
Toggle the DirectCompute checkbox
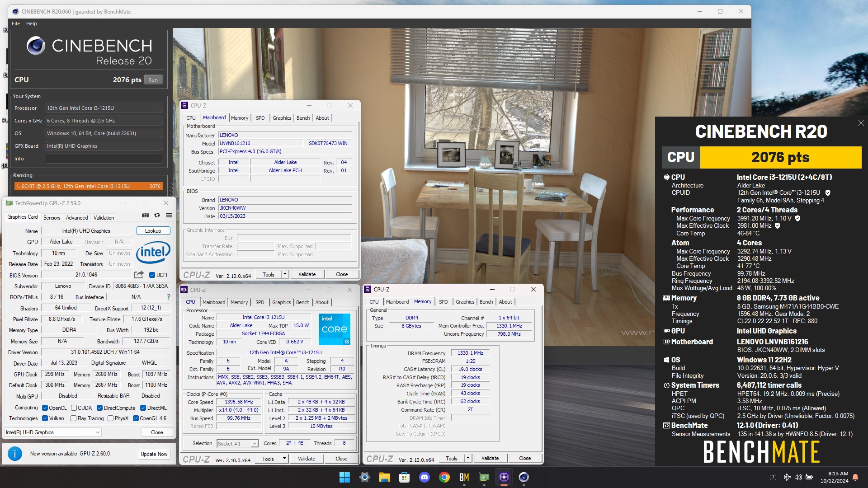point(99,408)
